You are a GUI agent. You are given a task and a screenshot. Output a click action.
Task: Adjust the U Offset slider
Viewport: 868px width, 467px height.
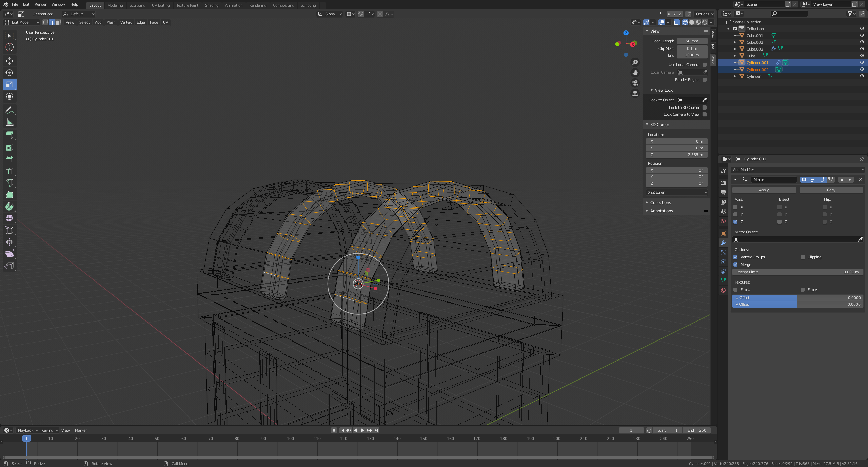(797, 298)
